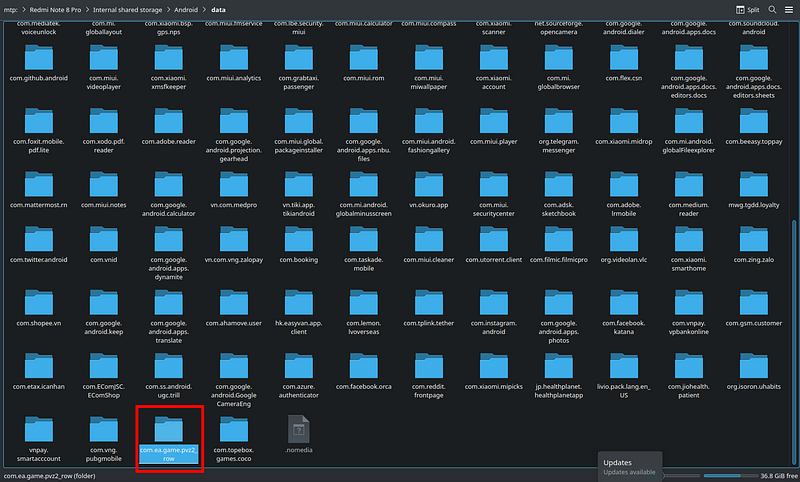Select the com.twitter.android folder

(39, 245)
